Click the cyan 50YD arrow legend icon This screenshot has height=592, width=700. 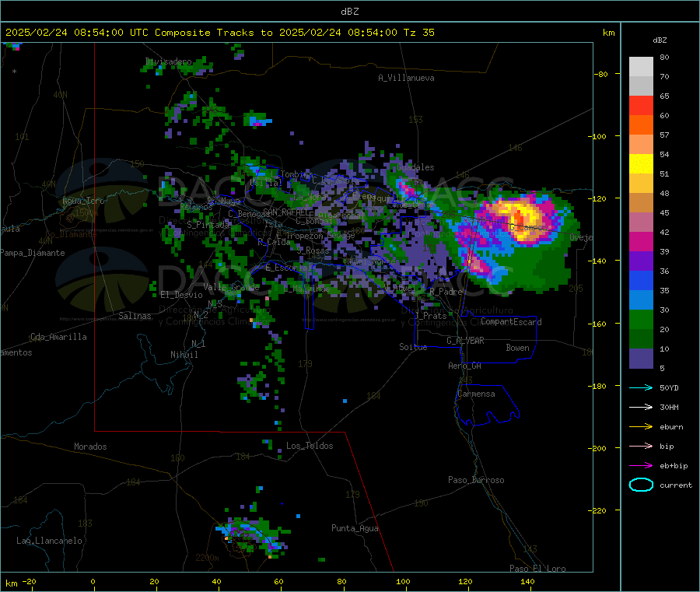[x=641, y=387]
